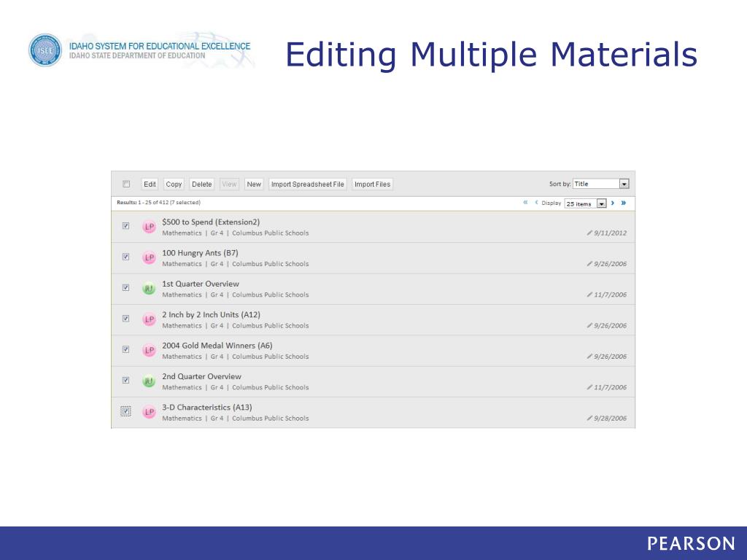
Task: Click the New button
Action: click(x=254, y=184)
